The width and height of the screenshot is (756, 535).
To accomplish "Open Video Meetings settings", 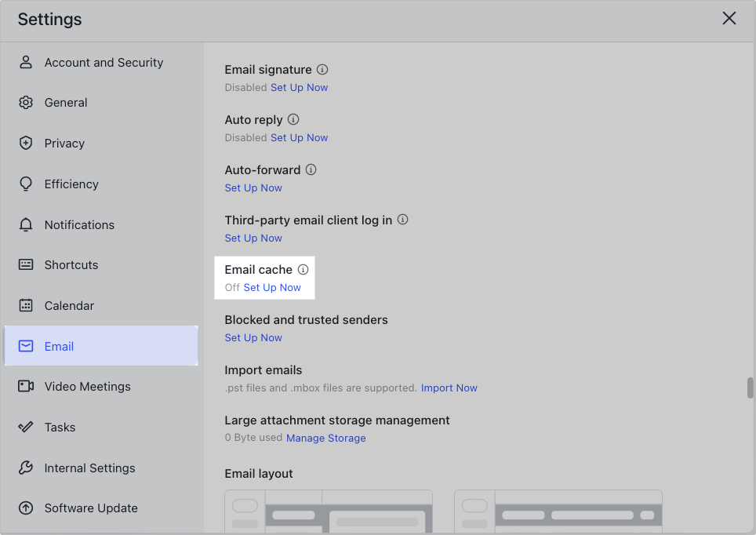I will pyautogui.click(x=87, y=386).
